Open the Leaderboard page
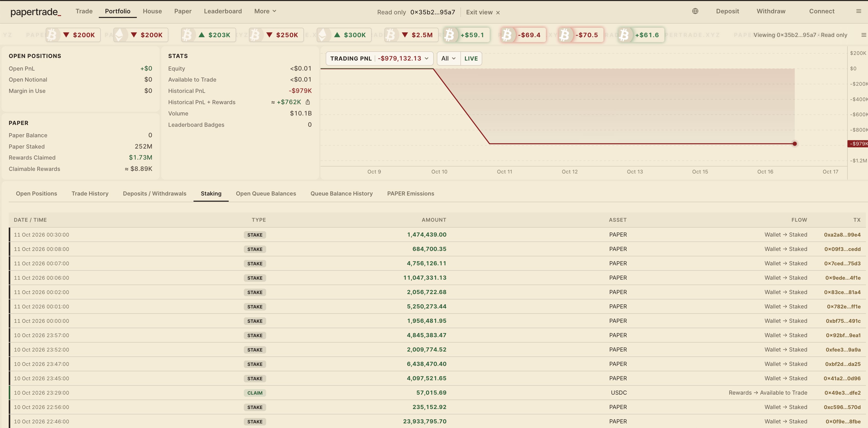 click(x=223, y=11)
